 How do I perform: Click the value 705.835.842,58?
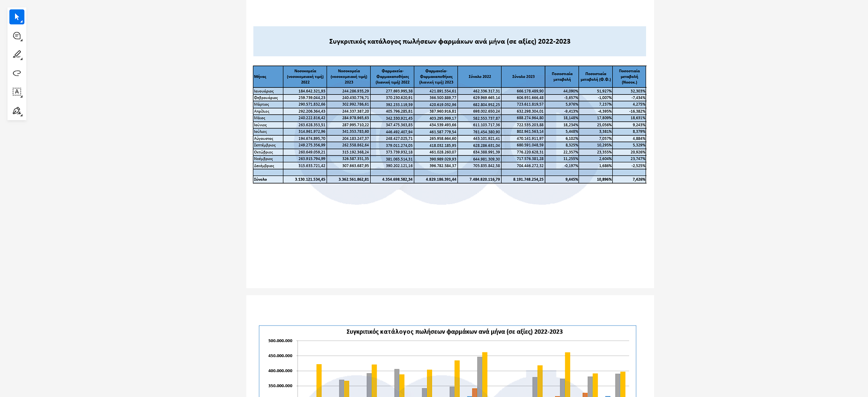(486, 166)
